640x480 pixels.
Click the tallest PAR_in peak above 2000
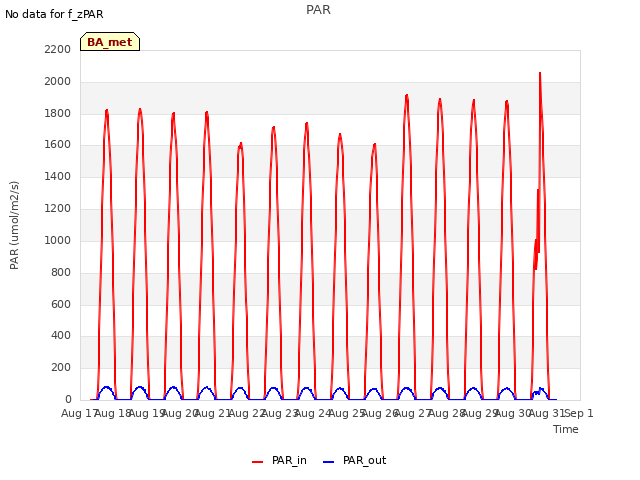[x=540, y=73]
